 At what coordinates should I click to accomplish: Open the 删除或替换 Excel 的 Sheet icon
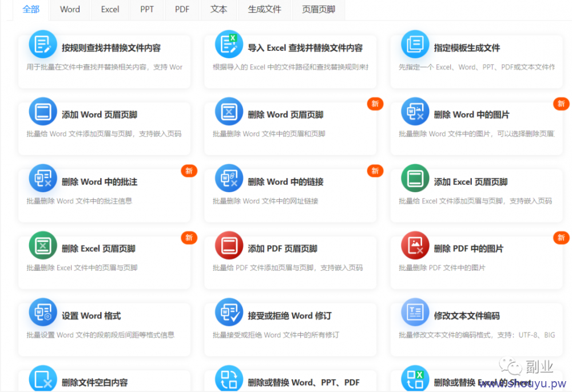pyautogui.click(x=415, y=378)
